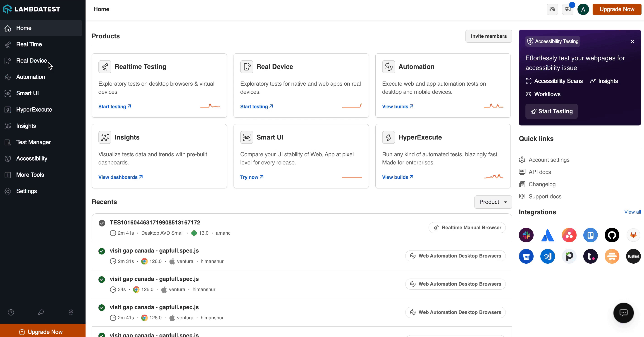Click the Invite members button
This screenshot has width=644, height=337.
point(489,36)
